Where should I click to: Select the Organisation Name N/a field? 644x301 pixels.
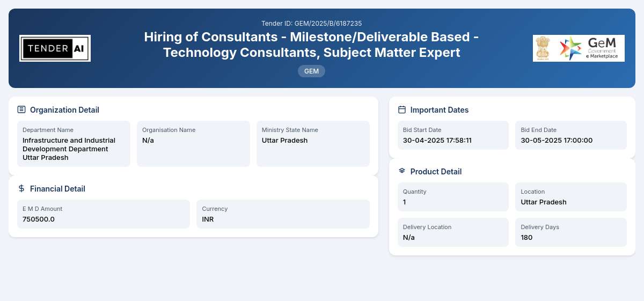click(193, 144)
